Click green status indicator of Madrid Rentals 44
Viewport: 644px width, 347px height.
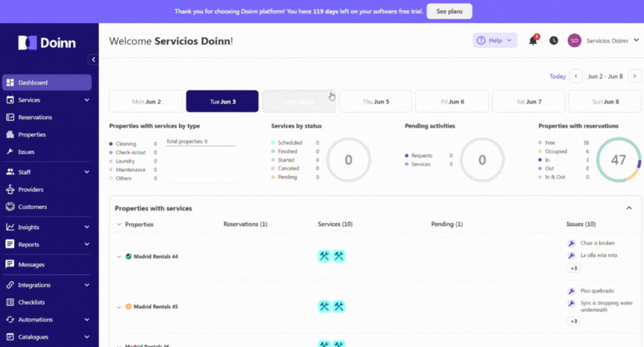[x=128, y=257]
